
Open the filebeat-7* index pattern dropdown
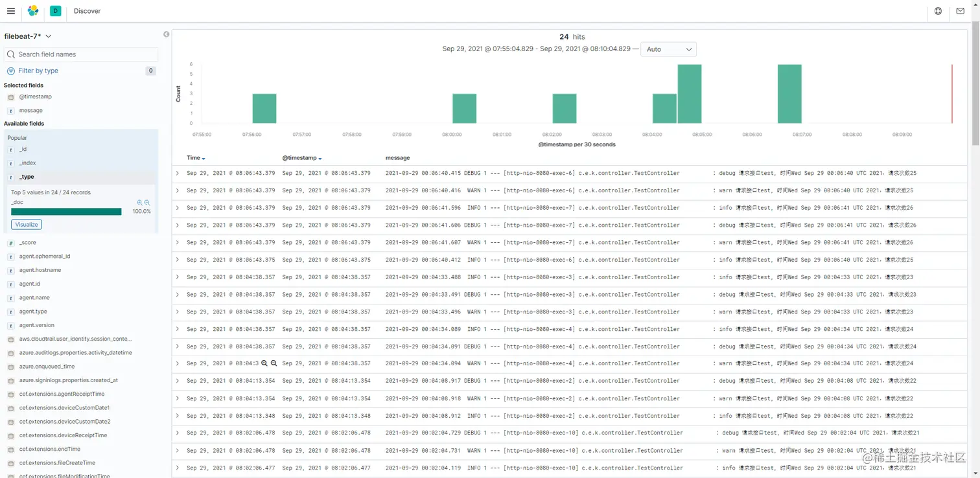tap(28, 36)
